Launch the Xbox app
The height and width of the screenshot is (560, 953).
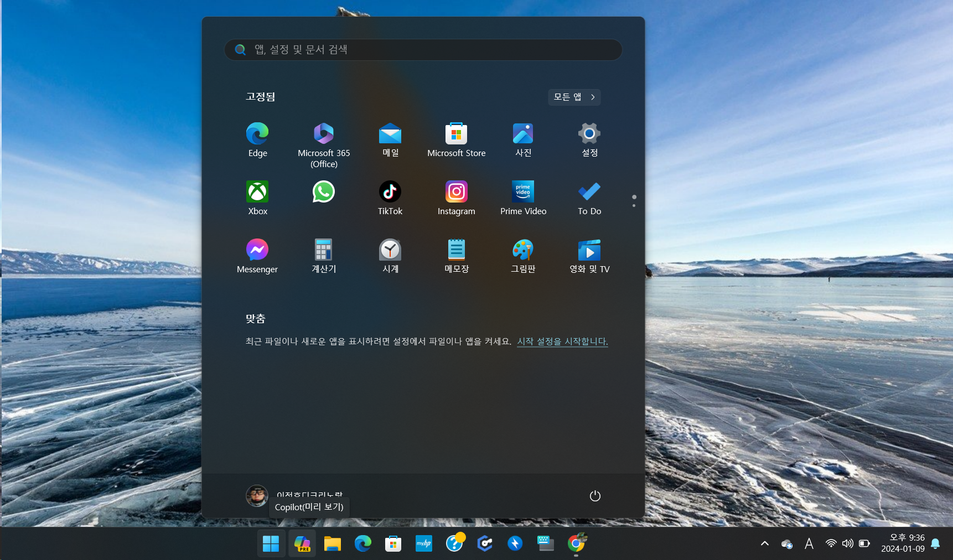[257, 198]
